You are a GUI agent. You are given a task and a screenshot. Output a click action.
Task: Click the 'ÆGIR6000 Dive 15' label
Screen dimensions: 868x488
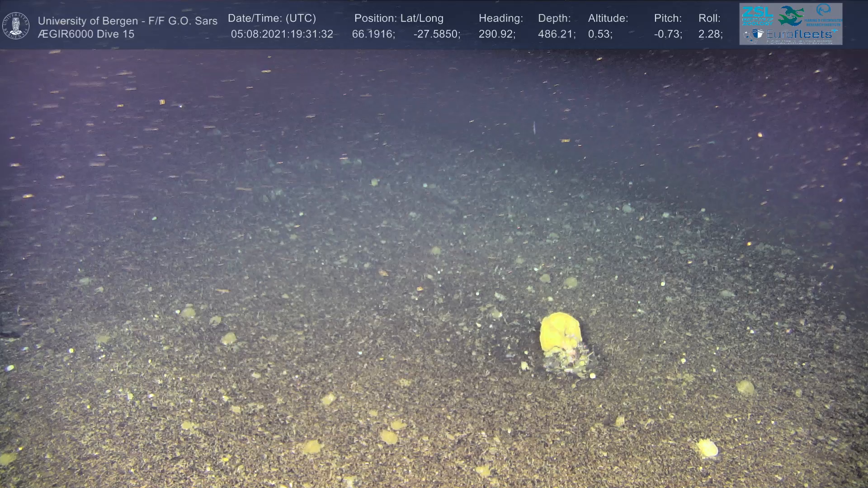point(86,34)
